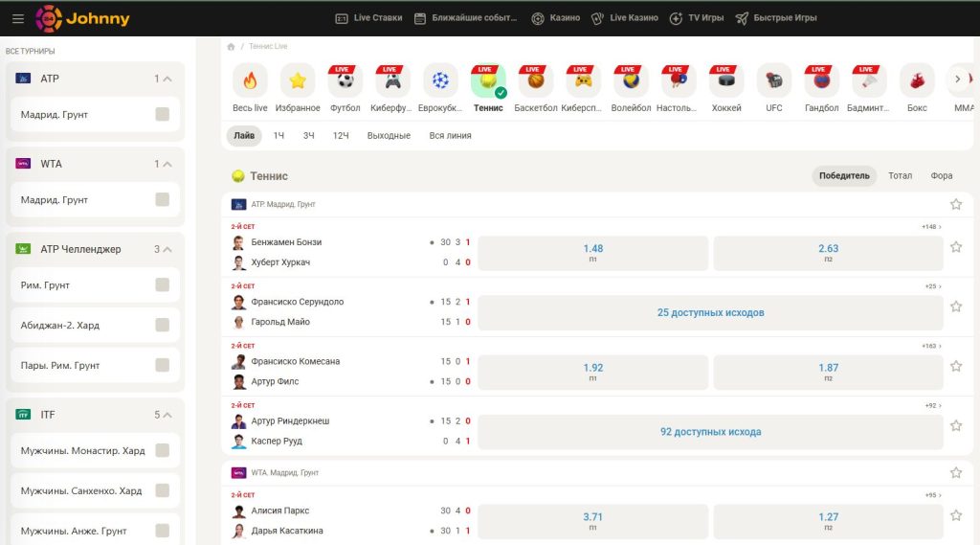Favorite the Паркс vs Касаткина match
Viewport: 980px width, 545px height.
956,515
